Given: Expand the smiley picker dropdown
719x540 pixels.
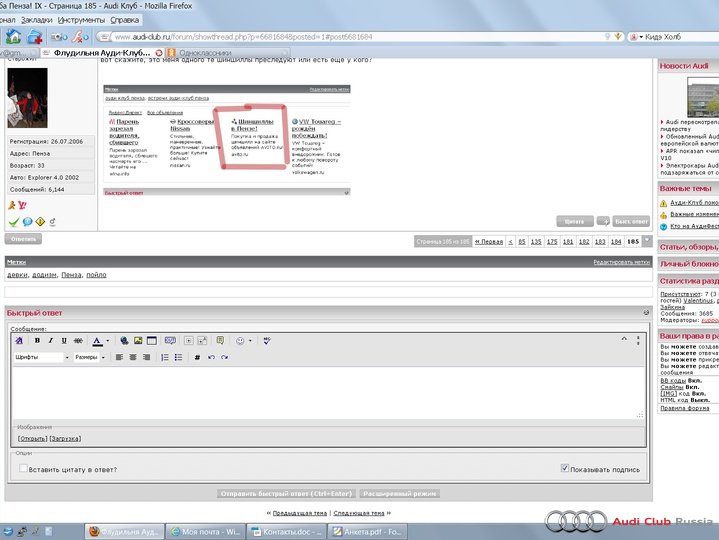Looking at the screenshot, I should coord(250,341).
